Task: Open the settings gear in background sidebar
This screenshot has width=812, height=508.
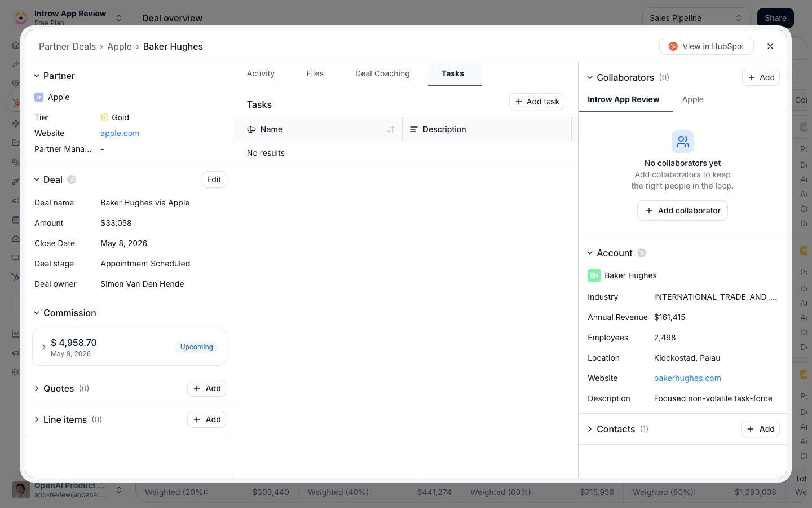Action: point(16,372)
